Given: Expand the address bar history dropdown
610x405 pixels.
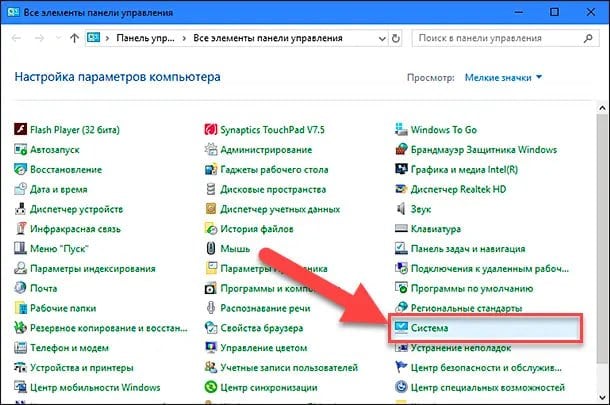Looking at the screenshot, I should pyautogui.click(x=382, y=39).
